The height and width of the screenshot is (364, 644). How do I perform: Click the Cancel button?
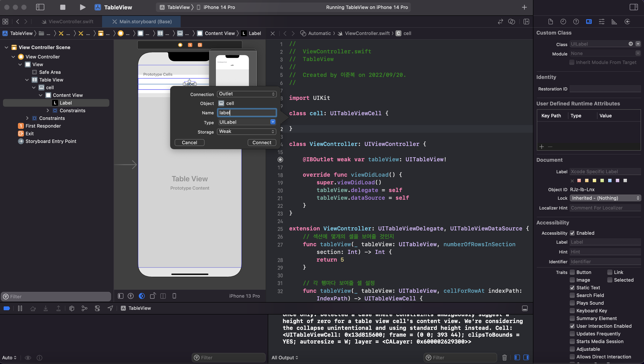(189, 143)
